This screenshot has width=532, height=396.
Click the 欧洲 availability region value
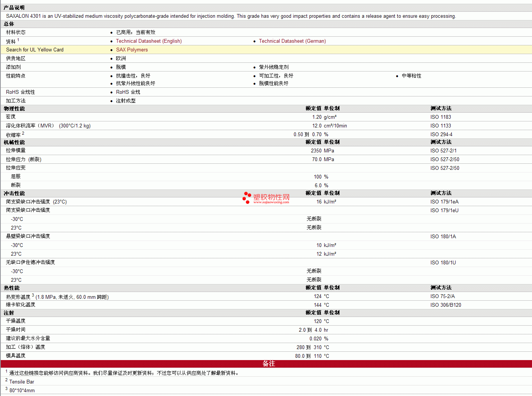[121, 59]
